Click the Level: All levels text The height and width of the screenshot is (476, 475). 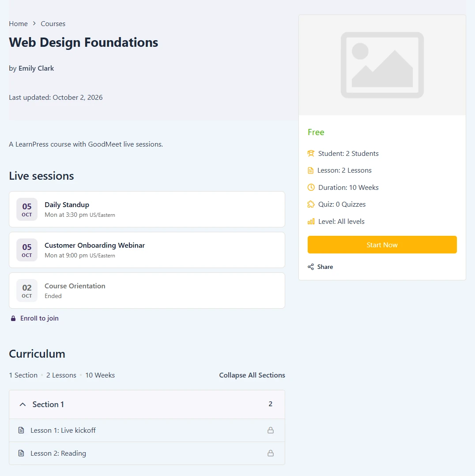[x=341, y=222]
